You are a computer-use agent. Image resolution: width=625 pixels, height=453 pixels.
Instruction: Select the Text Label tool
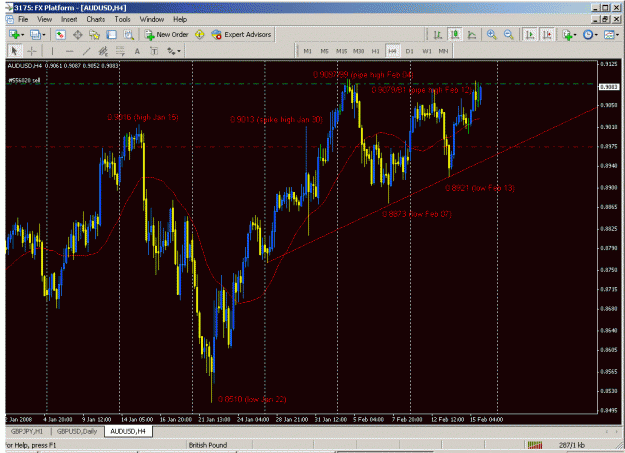pos(154,51)
